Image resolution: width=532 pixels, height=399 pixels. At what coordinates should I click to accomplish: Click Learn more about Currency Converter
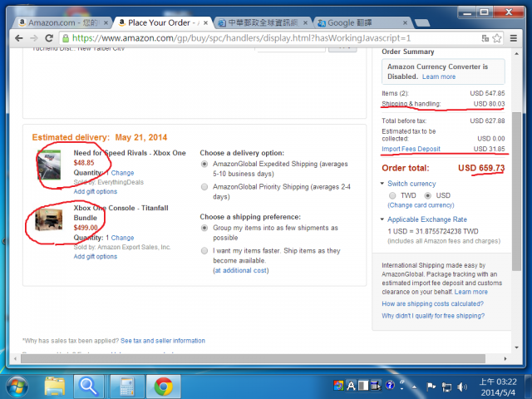point(439,76)
